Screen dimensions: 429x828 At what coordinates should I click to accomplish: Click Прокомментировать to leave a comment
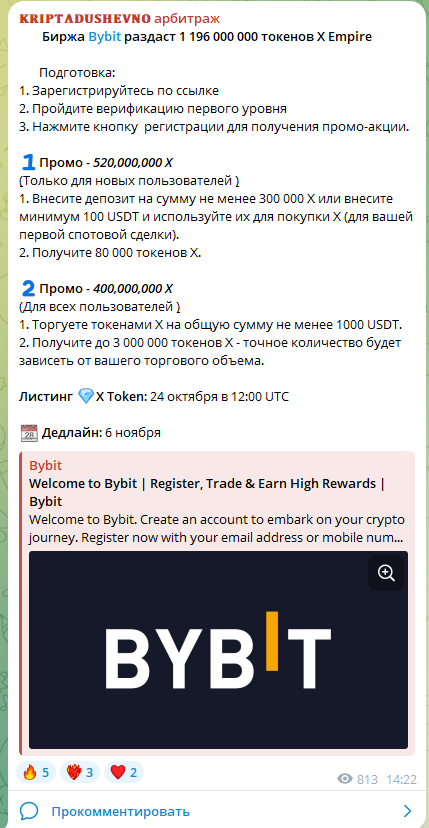[120, 811]
